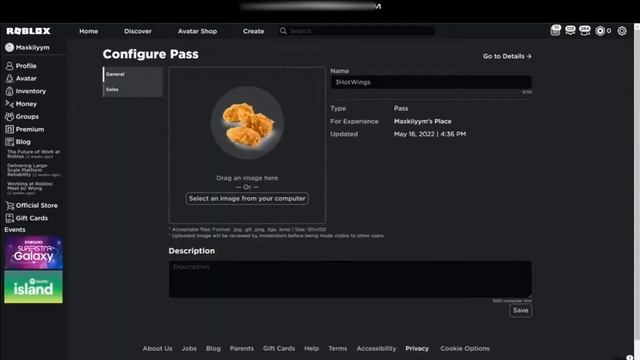Click the Maxkilyym username in sidebar

pyautogui.click(x=33, y=47)
